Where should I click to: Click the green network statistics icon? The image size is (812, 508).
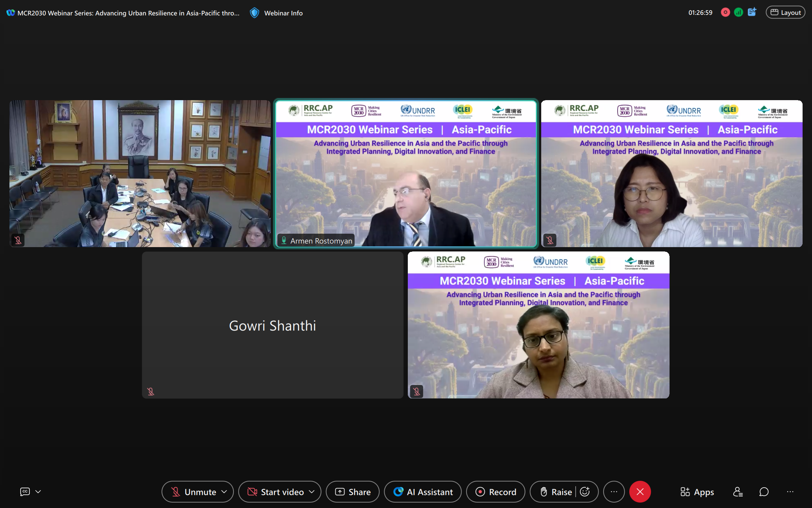point(738,12)
